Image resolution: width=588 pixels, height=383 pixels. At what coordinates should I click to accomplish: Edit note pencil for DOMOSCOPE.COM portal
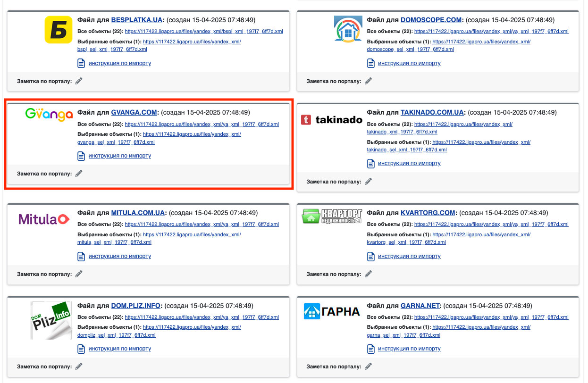click(368, 81)
